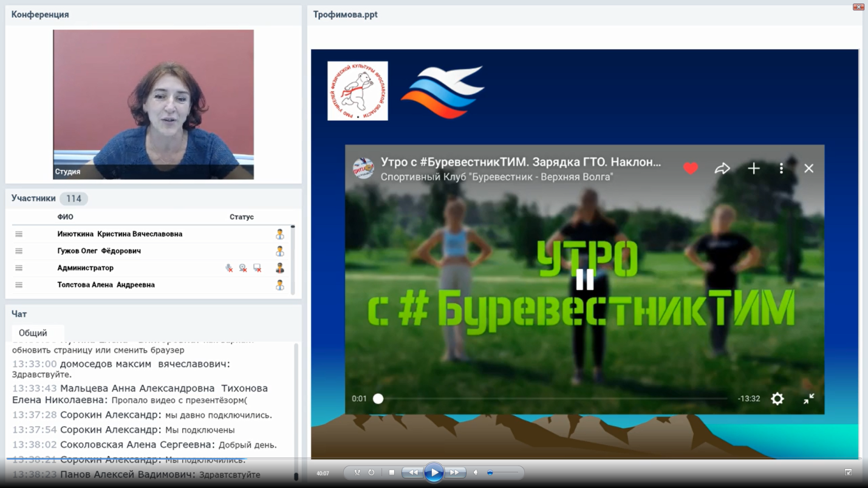Click the video progress bar knob

pyautogui.click(x=378, y=399)
